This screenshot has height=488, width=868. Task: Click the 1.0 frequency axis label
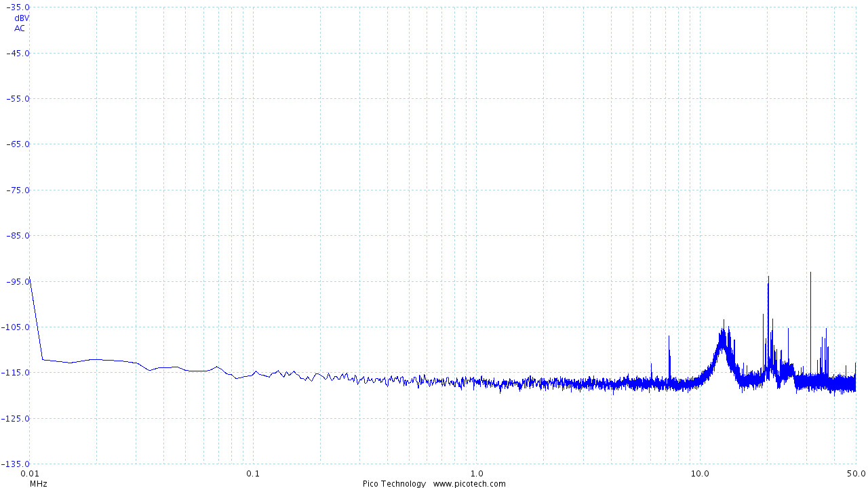click(477, 473)
